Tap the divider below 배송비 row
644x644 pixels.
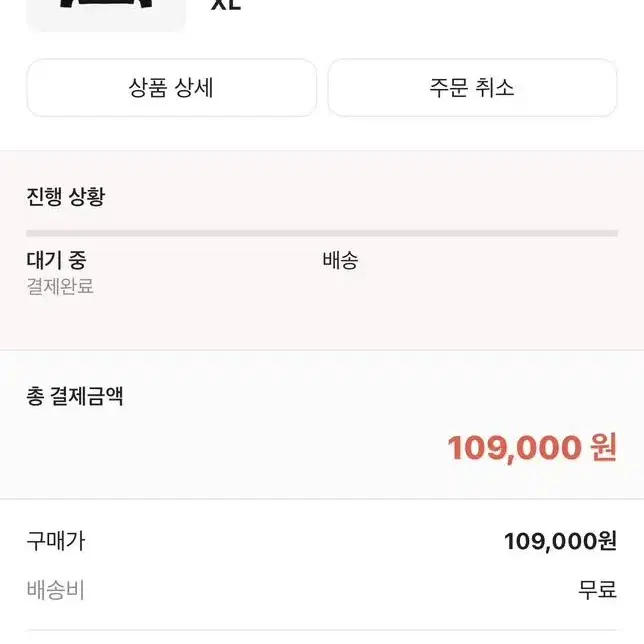[322, 630]
